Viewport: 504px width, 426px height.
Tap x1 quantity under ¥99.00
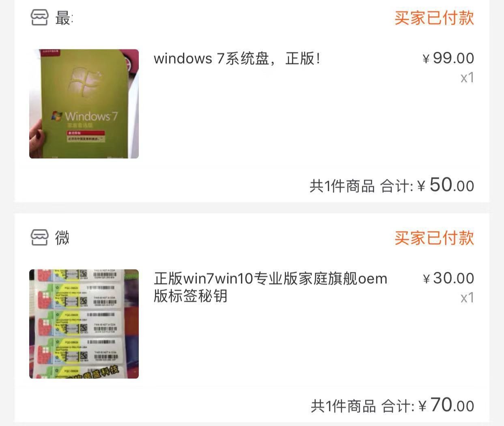467,77
